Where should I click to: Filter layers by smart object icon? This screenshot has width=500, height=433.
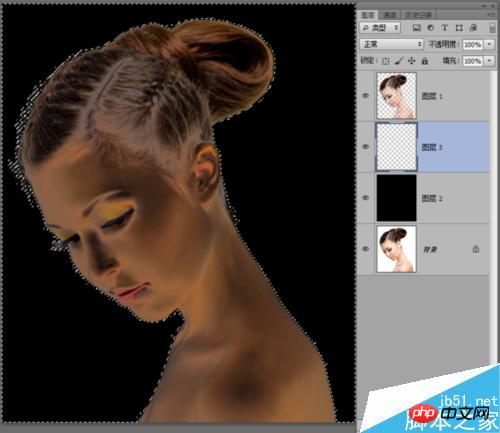click(x=473, y=28)
